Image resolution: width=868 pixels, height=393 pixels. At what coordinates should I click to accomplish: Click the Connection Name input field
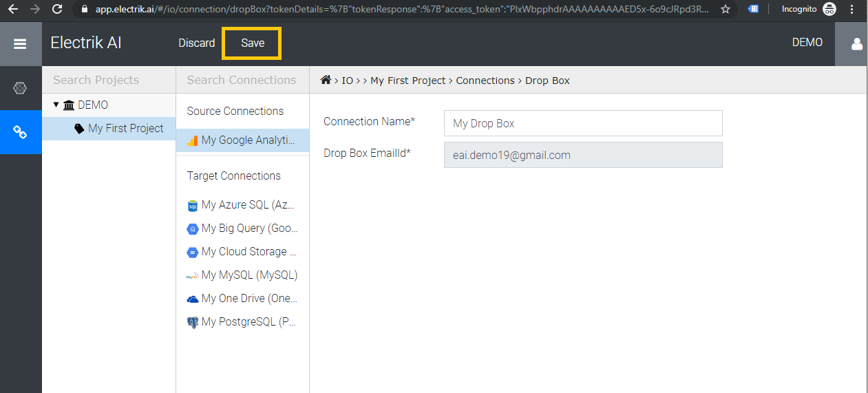point(582,124)
